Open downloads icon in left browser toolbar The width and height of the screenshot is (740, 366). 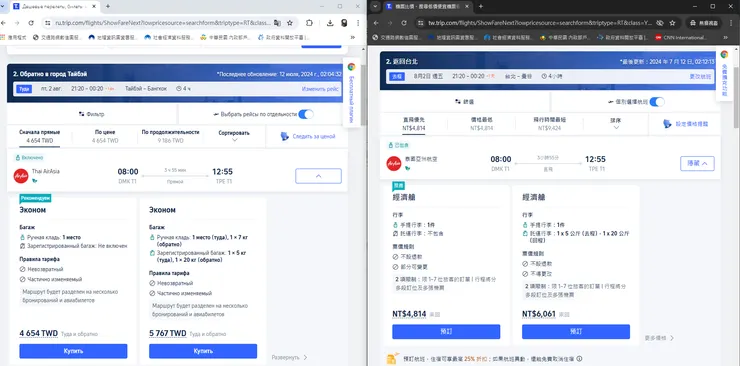coord(330,23)
